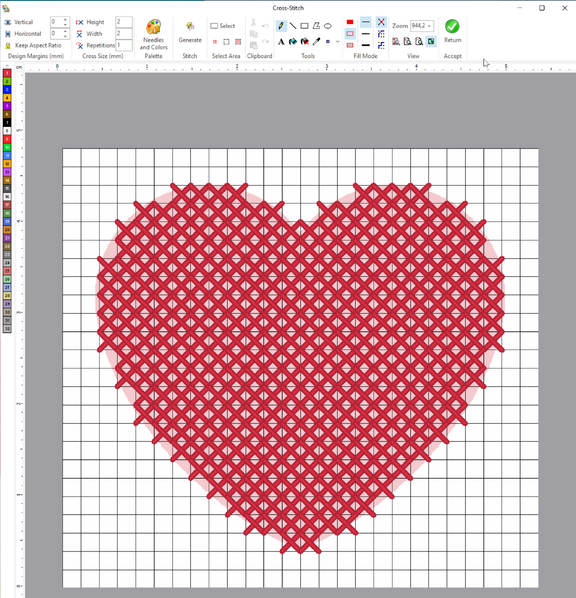Click the Cross-Stitch app icon in title bar
This screenshot has height=598, width=576.
tap(6, 8)
